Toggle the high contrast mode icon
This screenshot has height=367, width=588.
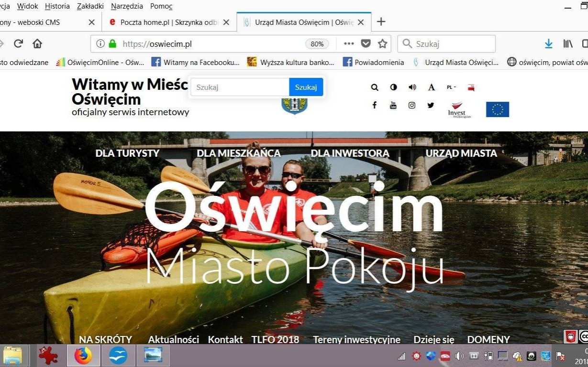(x=393, y=87)
